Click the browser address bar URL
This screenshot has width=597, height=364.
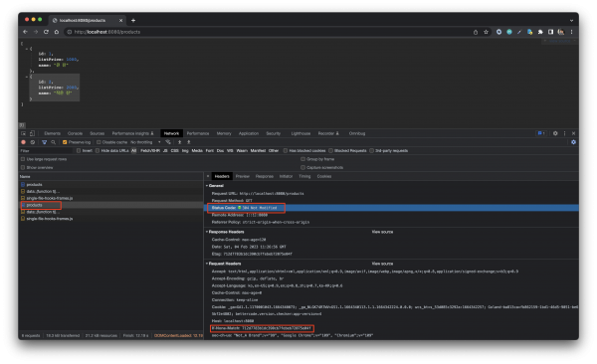[x=107, y=32]
